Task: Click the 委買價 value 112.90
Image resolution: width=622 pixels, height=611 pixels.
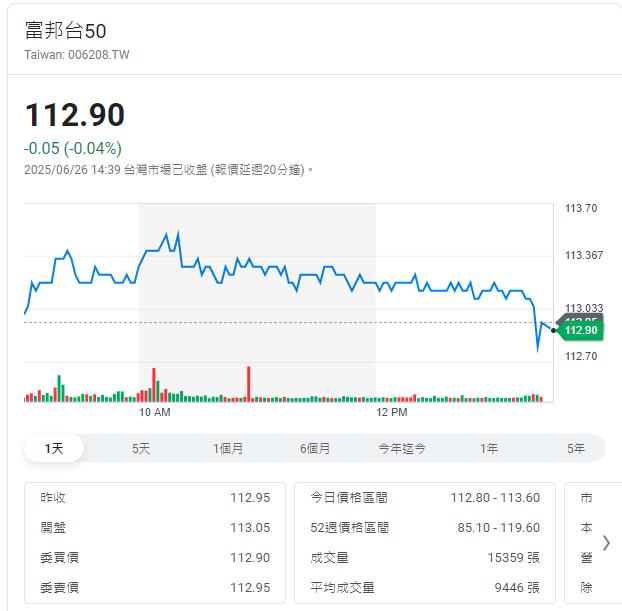Action: pyautogui.click(x=250, y=557)
